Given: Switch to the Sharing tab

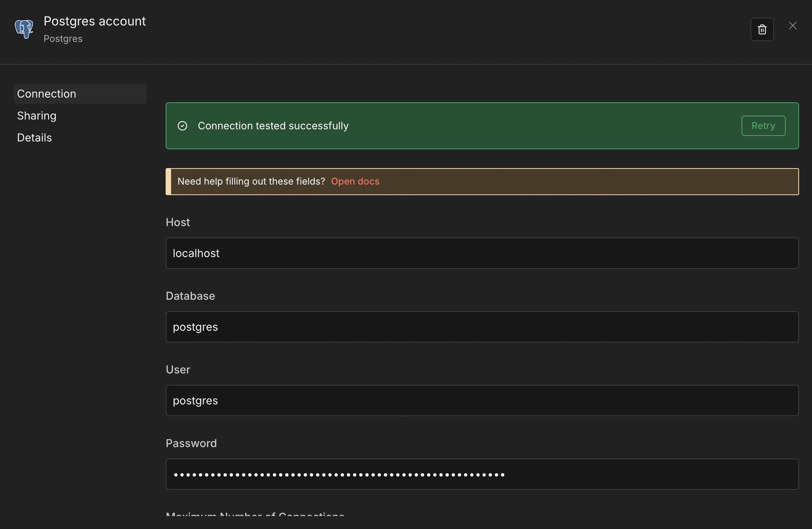Looking at the screenshot, I should [37, 116].
